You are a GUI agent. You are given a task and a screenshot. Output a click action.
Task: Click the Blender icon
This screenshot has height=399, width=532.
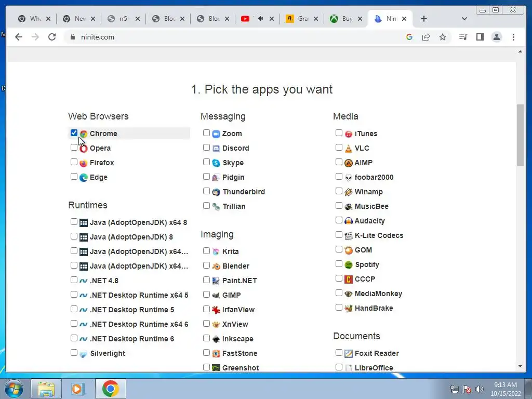coord(216,267)
